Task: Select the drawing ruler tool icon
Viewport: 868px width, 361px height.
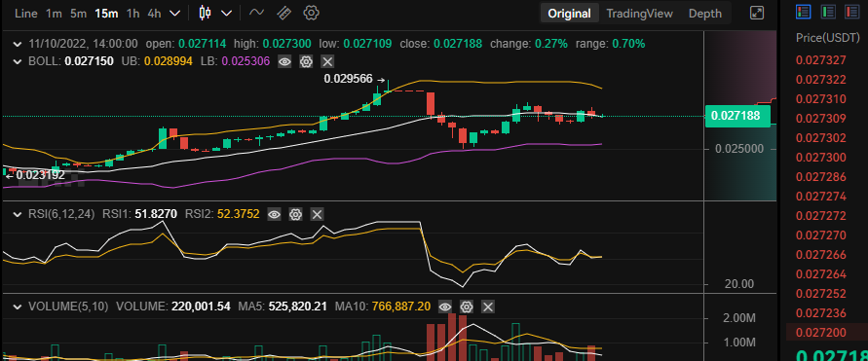Action: pyautogui.click(x=284, y=13)
